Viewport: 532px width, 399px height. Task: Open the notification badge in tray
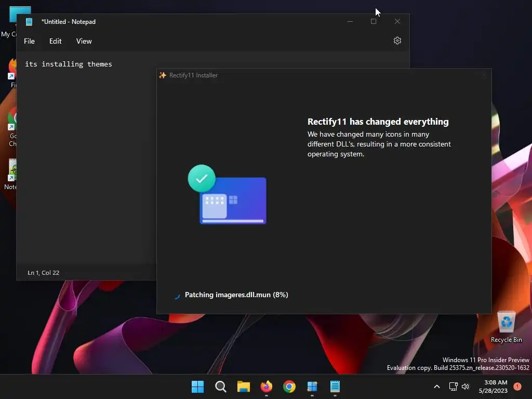[x=517, y=387]
